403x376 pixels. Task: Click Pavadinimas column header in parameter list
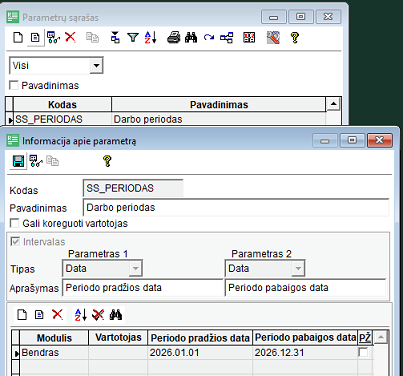(x=219, y=105)
